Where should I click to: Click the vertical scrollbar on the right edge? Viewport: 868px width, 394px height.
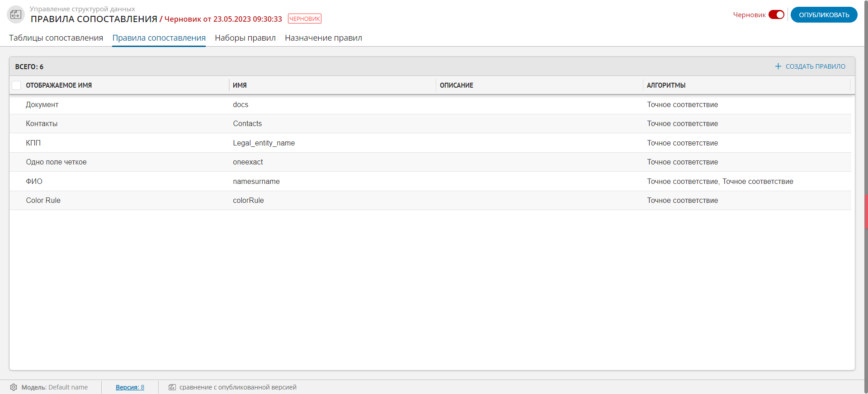[866, 211]
